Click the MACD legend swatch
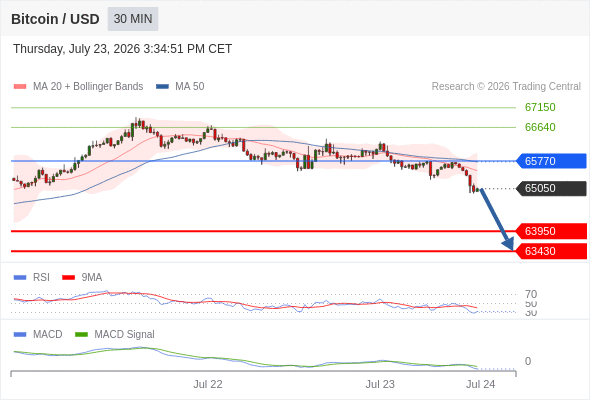 (x=20, y=335)
